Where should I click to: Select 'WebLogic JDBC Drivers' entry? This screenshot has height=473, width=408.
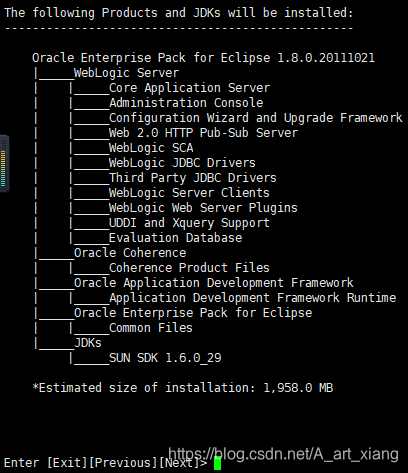click(182, 163)
